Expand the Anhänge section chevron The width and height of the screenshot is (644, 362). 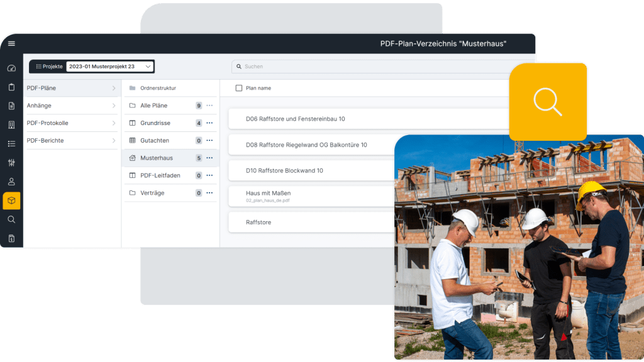click(x=114, y=106)
